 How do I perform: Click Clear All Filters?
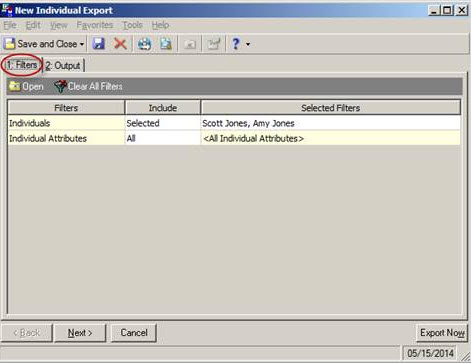pyautogui.click(x=89, y=86)
